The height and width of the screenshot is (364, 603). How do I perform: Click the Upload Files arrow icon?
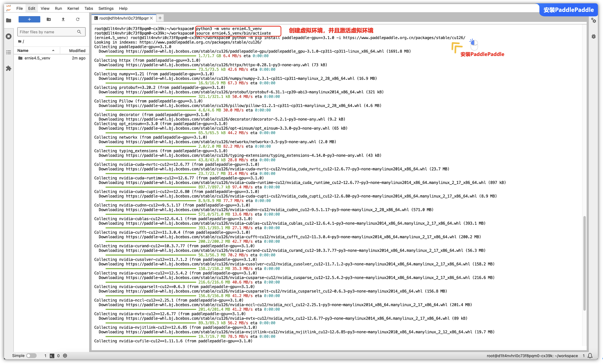pos(63,19)
